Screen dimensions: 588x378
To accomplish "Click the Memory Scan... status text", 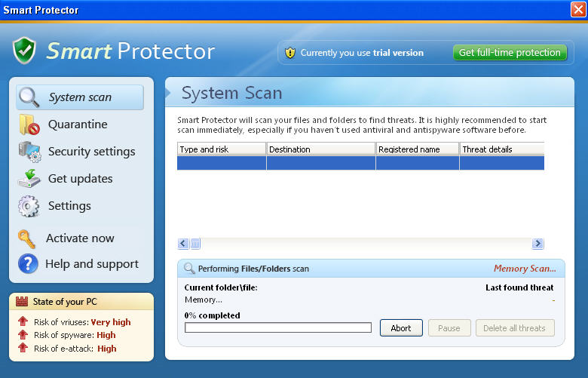I will click(x=525, y=269).
